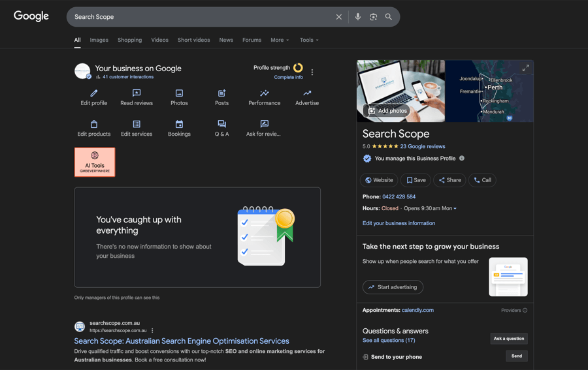Dial the phone number 0422 428 584 link

pyautogui.click(x=399, y=196)
